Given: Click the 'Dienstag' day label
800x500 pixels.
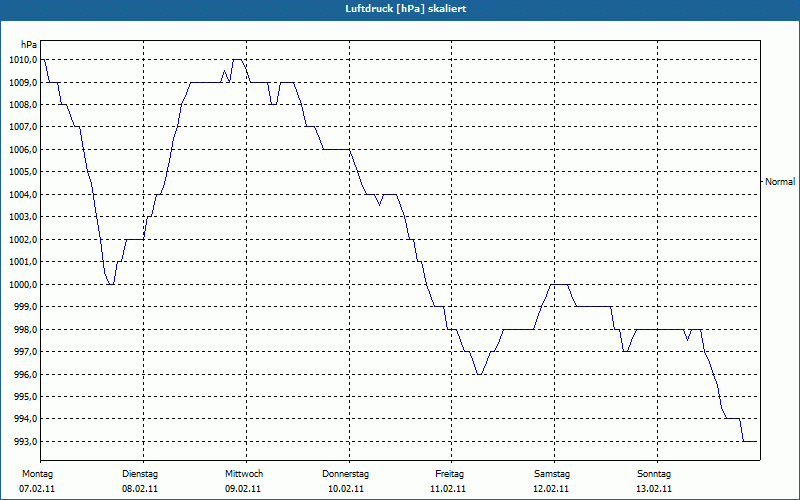Looking at the screenshot, I should coord(140,474).
